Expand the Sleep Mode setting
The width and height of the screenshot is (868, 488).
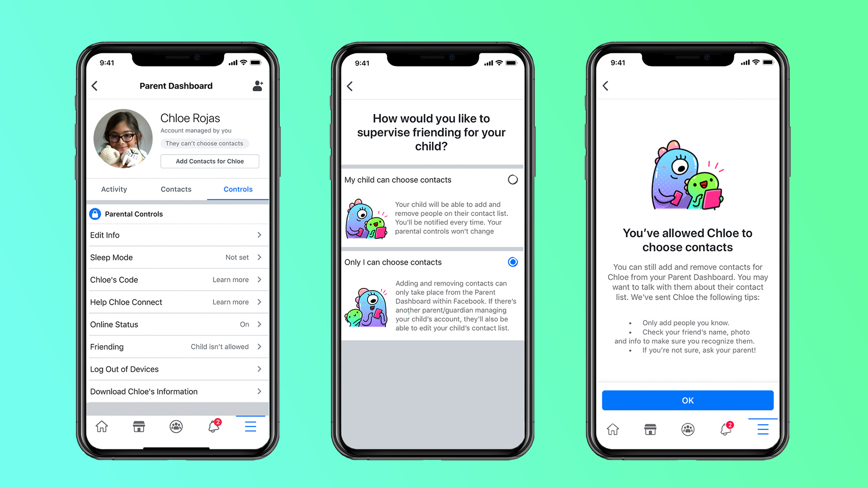point(176,258)
